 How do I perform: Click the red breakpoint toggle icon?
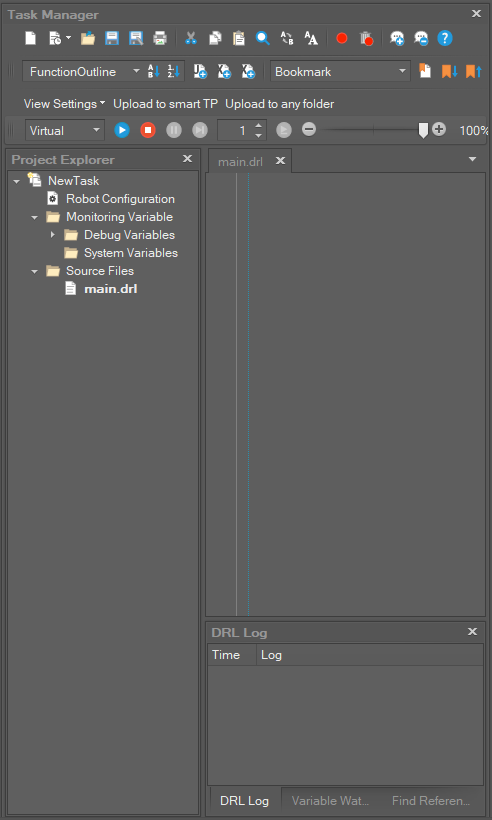(342, 38)
